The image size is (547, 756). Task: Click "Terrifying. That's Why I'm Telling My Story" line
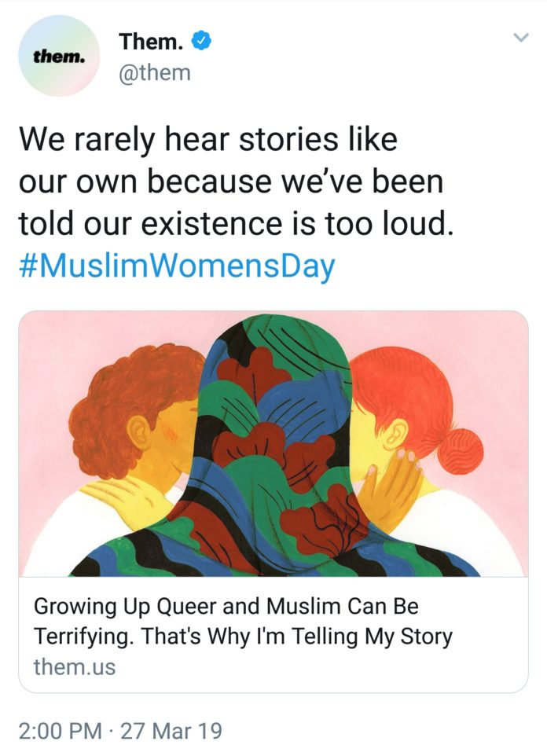point(243,637)
